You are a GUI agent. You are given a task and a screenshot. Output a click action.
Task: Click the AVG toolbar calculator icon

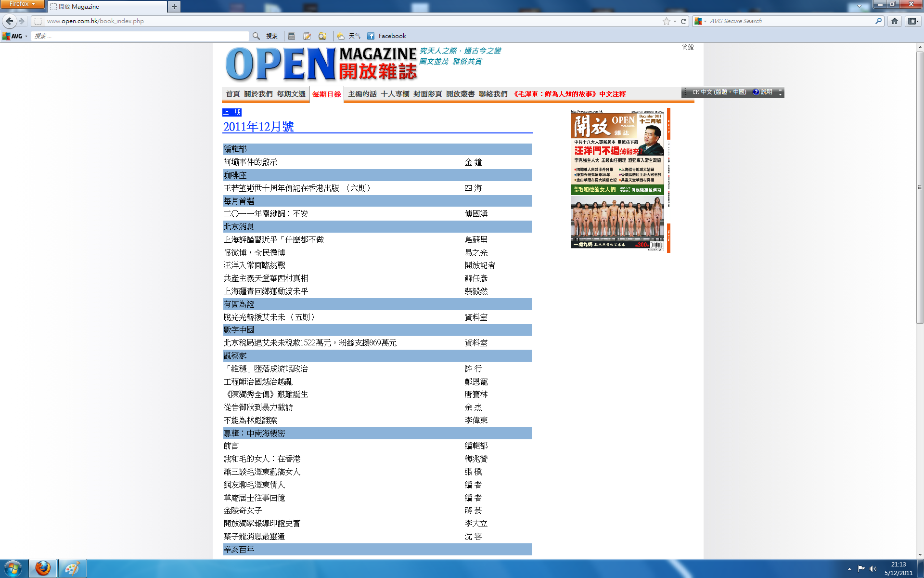(292, 36)
